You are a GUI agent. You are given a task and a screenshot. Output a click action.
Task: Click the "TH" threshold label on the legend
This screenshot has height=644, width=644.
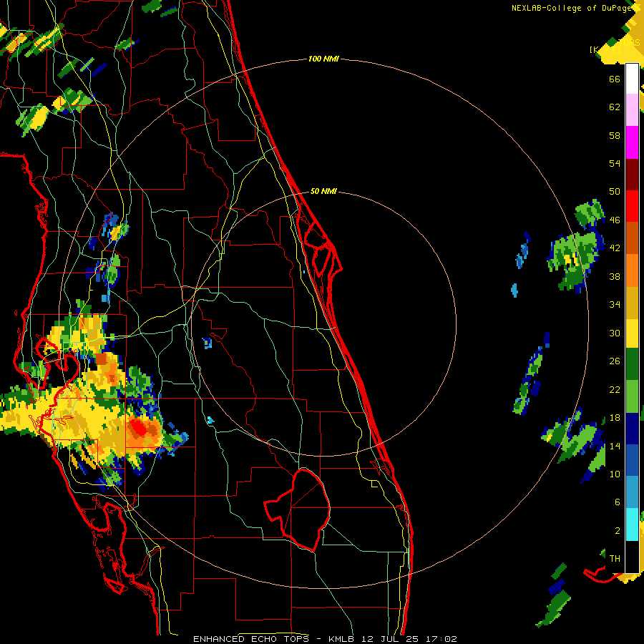[615, 559]
